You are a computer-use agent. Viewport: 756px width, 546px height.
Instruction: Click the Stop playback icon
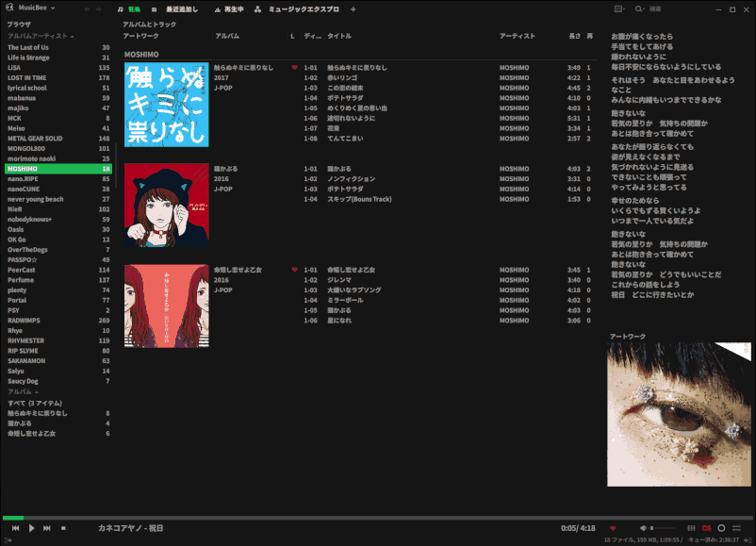63,528
